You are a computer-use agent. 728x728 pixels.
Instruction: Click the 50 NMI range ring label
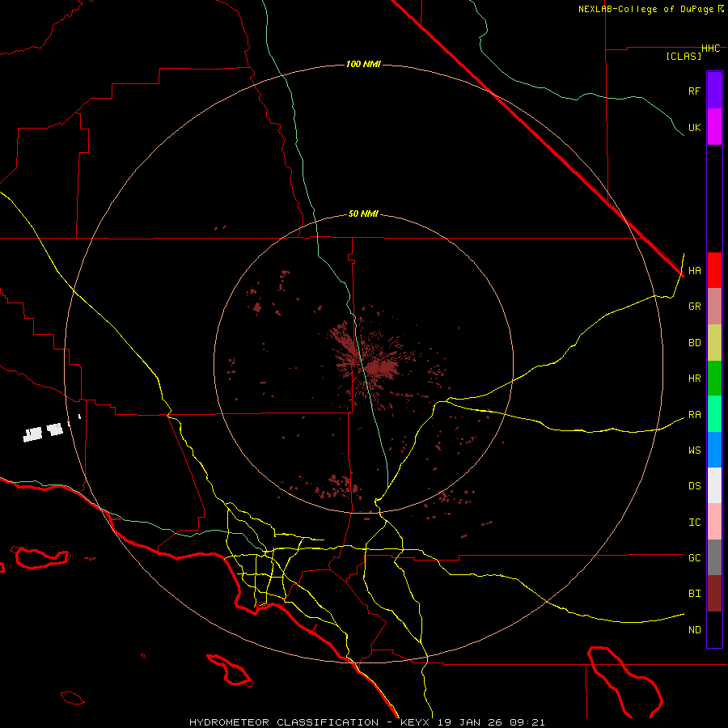pos(363,214)
